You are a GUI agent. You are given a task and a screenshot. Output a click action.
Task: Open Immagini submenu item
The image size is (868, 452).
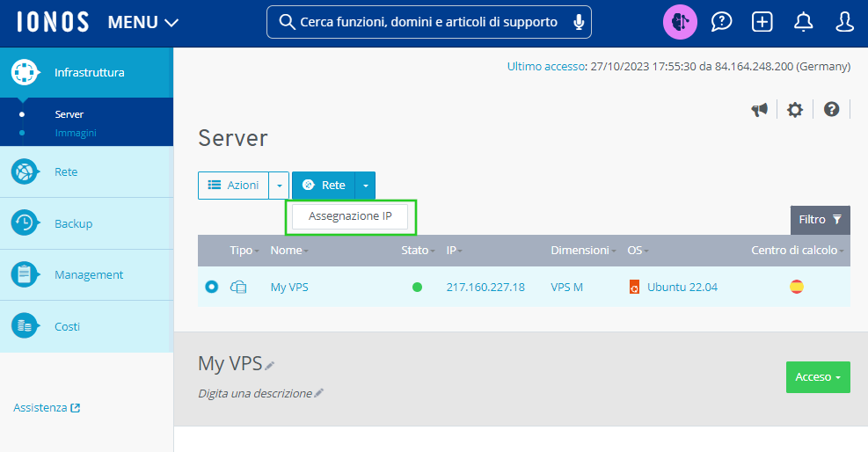[76, 133]
